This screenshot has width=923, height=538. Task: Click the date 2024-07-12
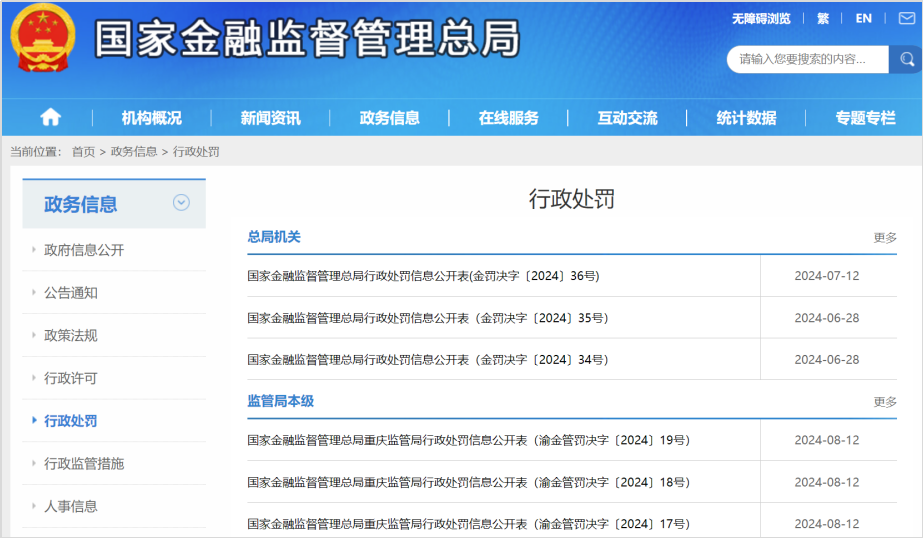pos(826,276)
